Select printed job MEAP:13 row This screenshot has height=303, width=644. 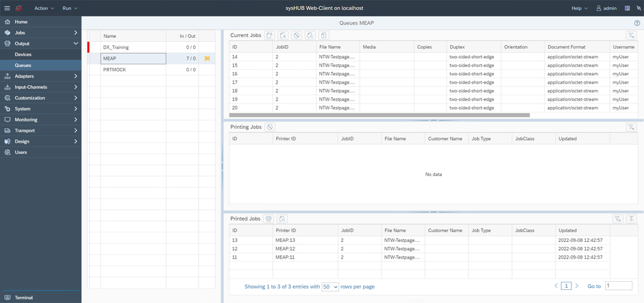click(419, 240)
